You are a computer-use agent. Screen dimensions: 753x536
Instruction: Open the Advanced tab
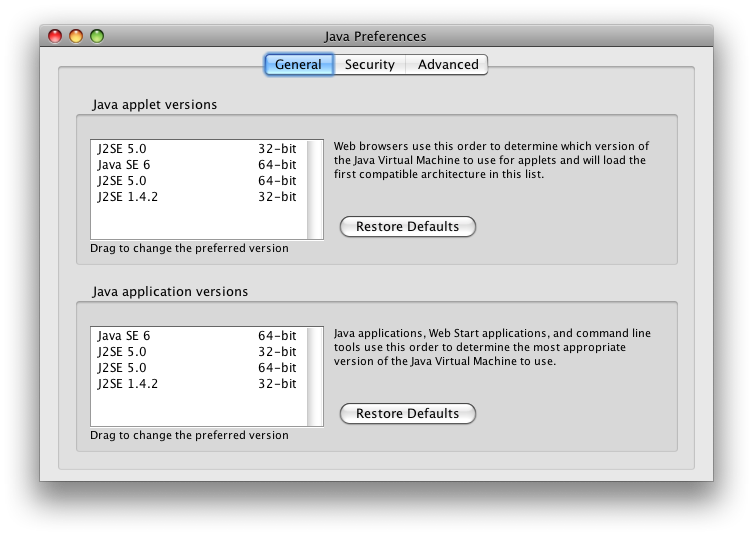[447, 64]
